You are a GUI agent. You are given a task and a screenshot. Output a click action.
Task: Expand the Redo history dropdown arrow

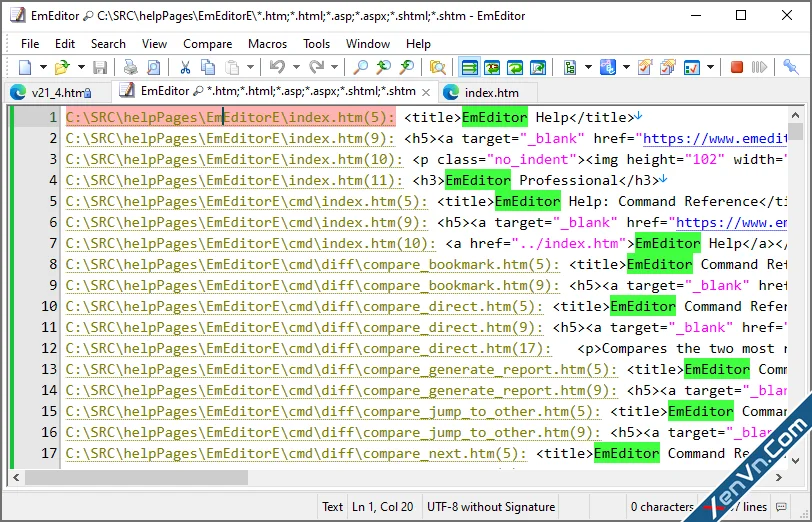(334, 67)
